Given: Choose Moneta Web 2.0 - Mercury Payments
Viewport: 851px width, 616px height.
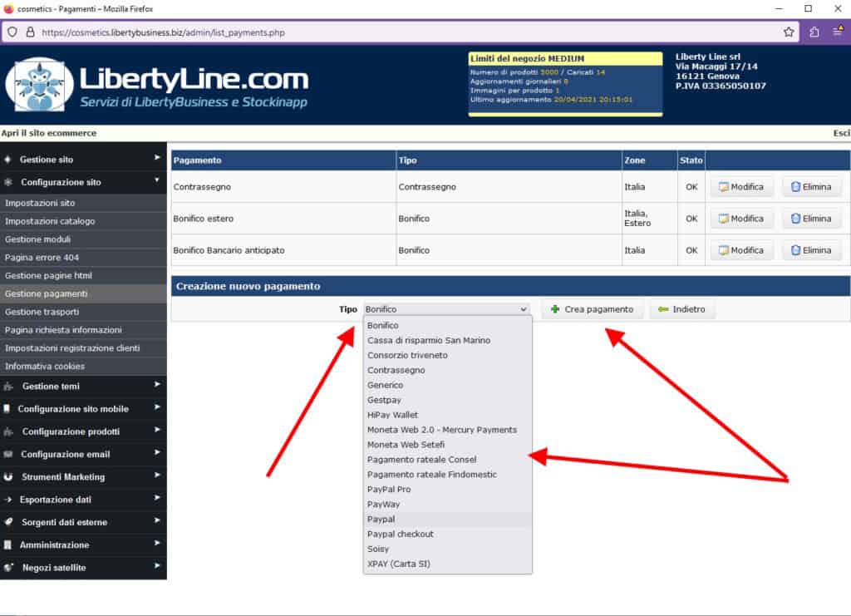Looking at the screenshot, I should (447, 430).
